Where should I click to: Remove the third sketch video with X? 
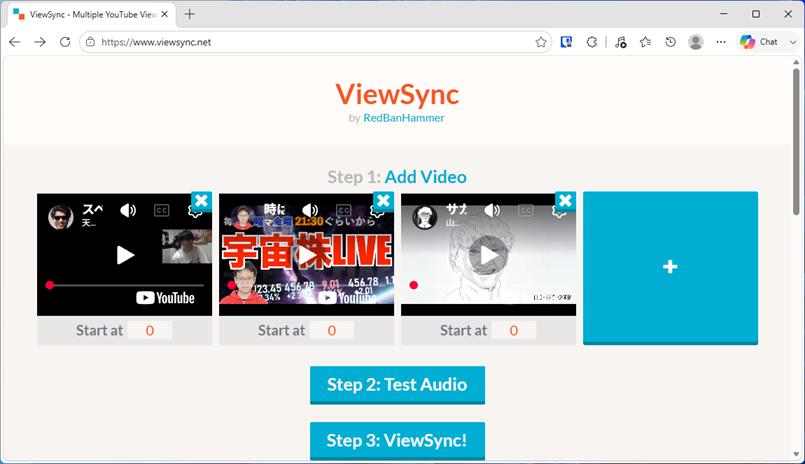click(x=565, y=201)
